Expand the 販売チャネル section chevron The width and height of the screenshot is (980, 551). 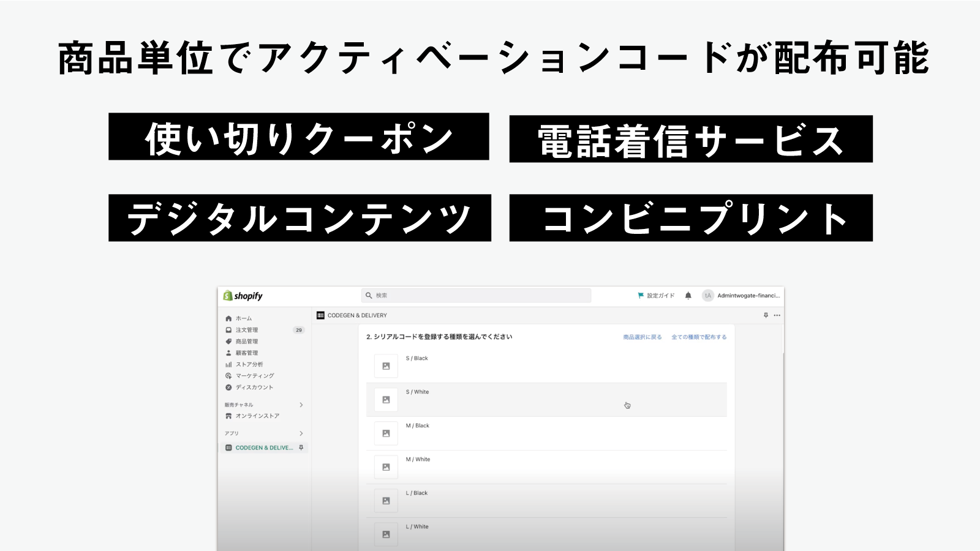300,405
